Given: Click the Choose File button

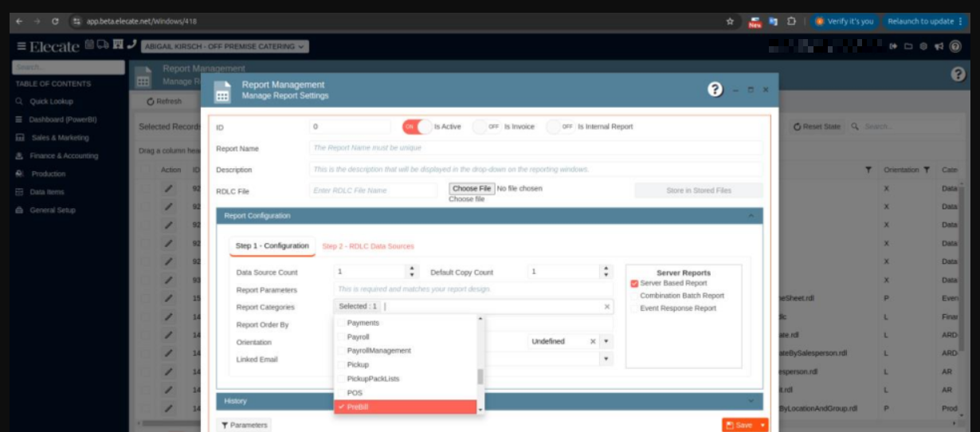Looking at the screenshot, I should point(472,189).
